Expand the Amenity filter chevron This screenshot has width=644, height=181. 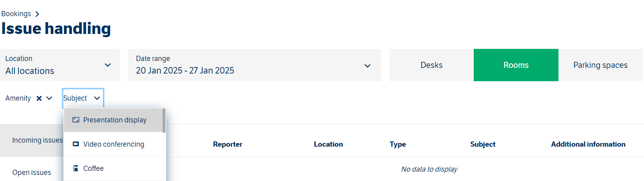(49, 98)
